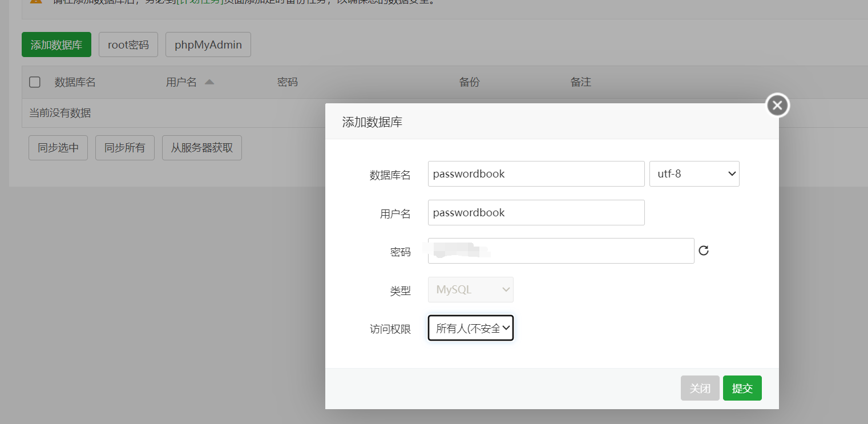Click the 从服务器获取 button
Screen dimensions: 868x424
pyautogui.click(x=202, y=148)
